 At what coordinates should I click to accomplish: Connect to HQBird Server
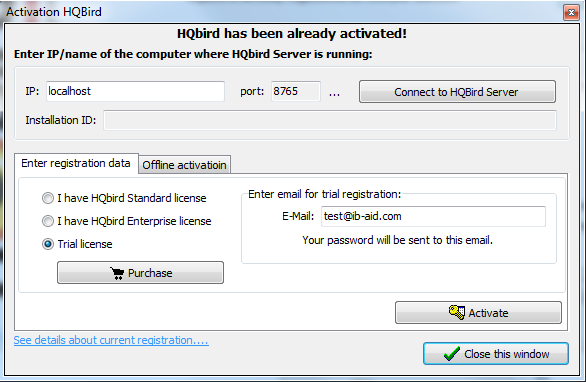[x=457, y=92]
